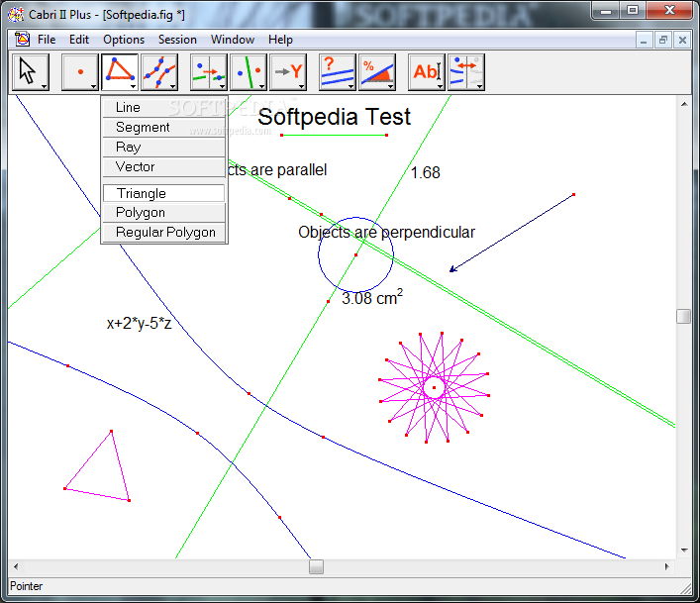
Task: Open the Edit menu
Action: point(79,40)
